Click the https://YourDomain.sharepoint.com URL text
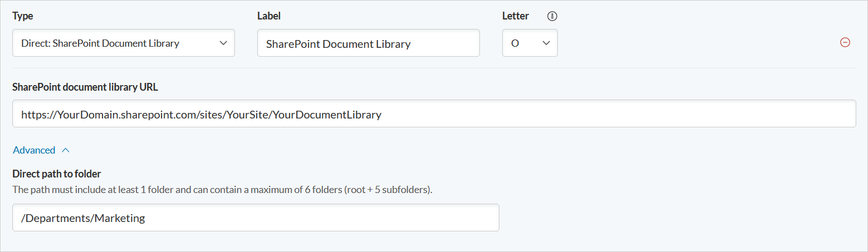 coord(201,115)
